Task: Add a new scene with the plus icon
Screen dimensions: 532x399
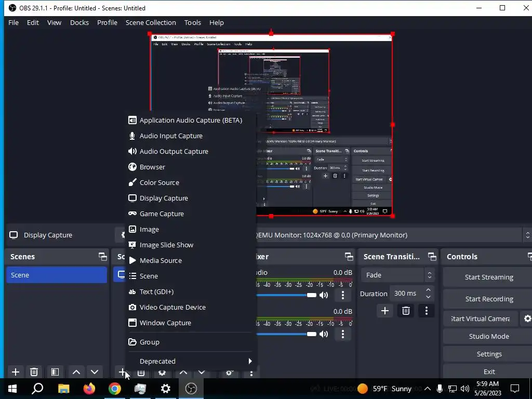Action: [15, 372]
